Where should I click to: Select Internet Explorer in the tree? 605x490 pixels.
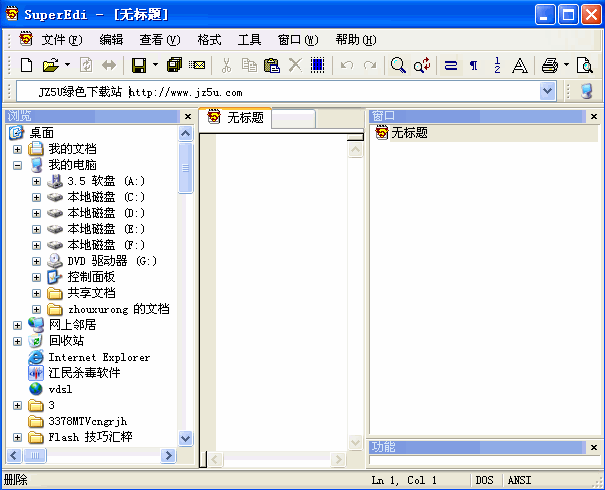(99, 357)
